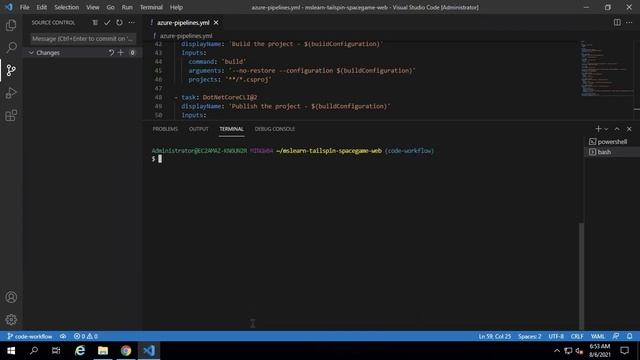Click the code-workflow branch in status bar
This screenshot has height=360, width=640.
[x=30, y=336]
